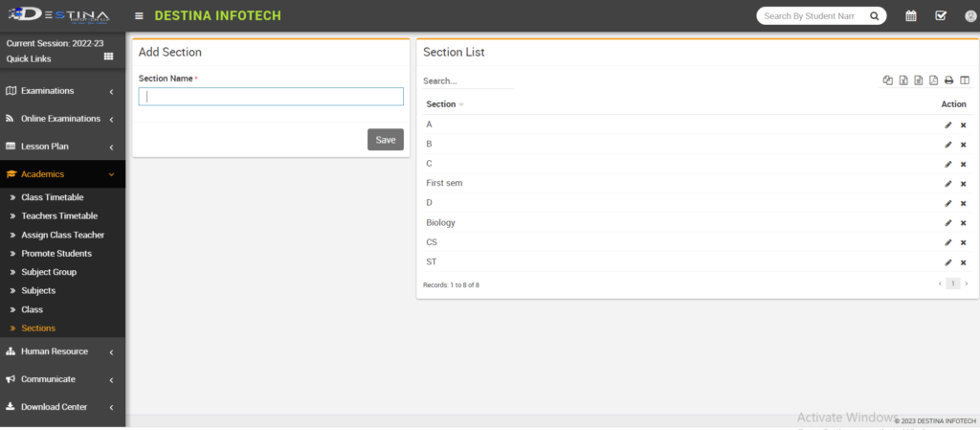This screenshot has height=430, width=980.
Task: Click the Copy table icon
Action: click(887, 80)
